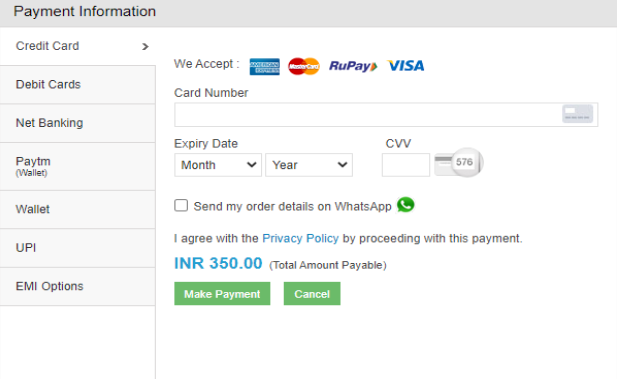Open the expiry Month dropdown

[x=218, y=165]
